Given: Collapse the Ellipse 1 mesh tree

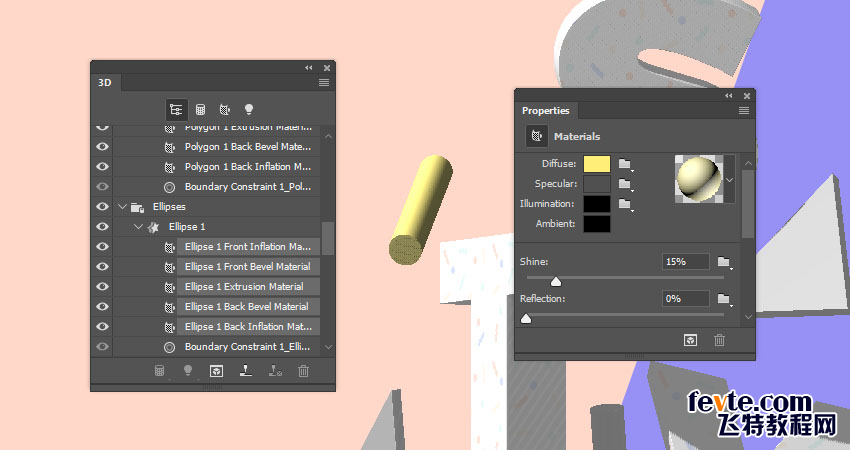Looking at the screenshot, I should 139,227.
